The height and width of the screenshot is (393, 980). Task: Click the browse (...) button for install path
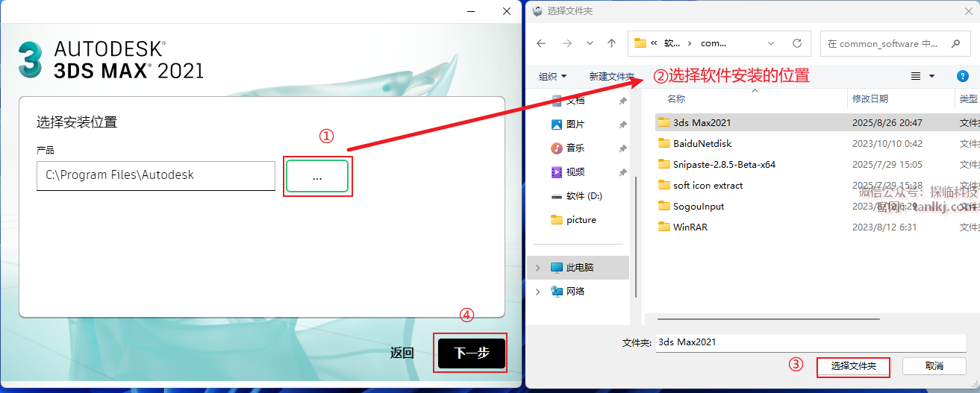coord(317,176)
